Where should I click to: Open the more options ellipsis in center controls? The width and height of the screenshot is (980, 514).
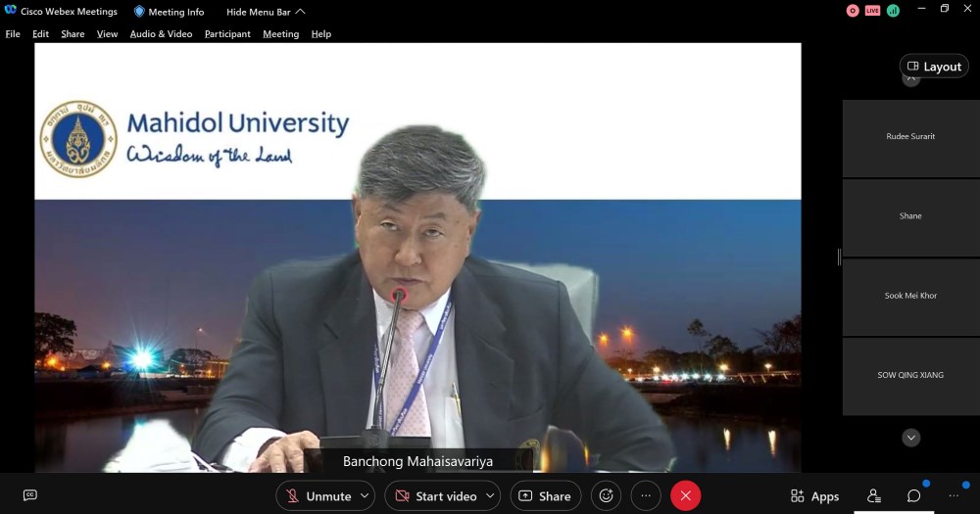[x=646, y=496]
